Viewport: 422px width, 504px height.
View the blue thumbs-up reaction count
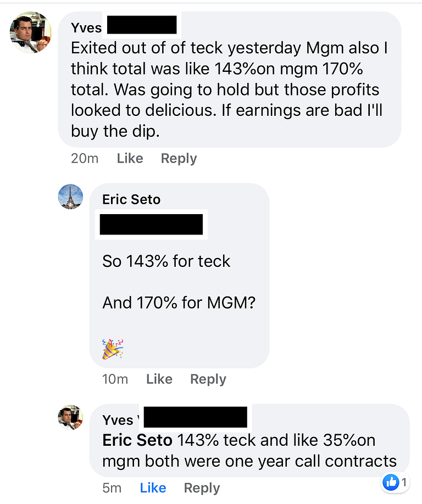click(x=395, y=483)
